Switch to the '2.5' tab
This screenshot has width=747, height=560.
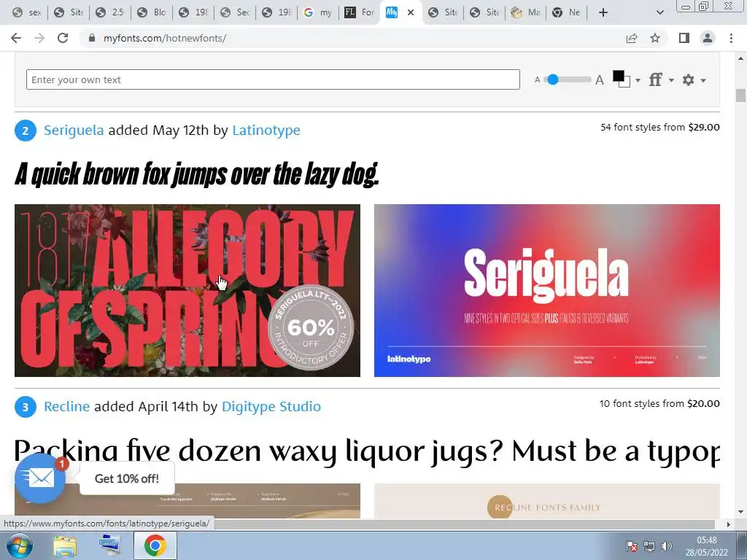(x=110, y=12)
